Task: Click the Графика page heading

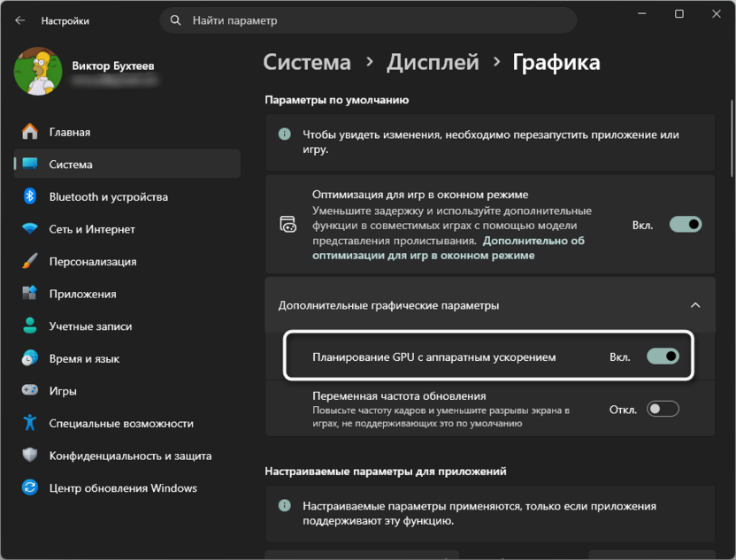Action: click(556, 62)
